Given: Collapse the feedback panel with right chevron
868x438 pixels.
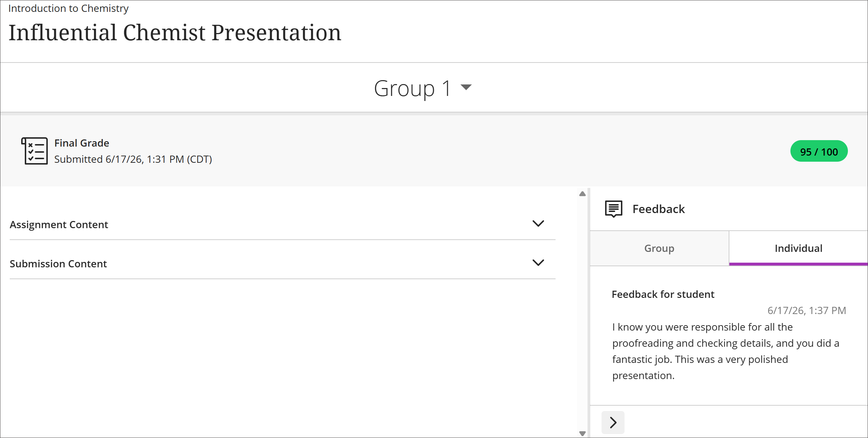Looking at the screenshot, I should (613, 423).
